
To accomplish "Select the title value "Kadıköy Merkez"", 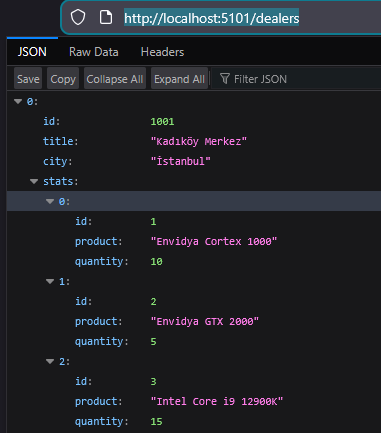I will 199,141.
